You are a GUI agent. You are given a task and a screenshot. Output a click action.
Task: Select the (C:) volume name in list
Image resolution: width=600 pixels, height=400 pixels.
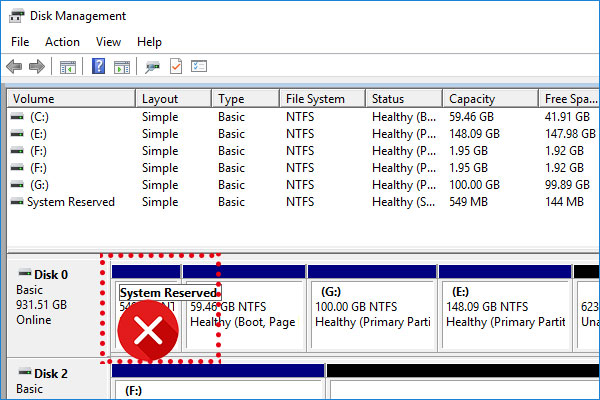[39, 117]
